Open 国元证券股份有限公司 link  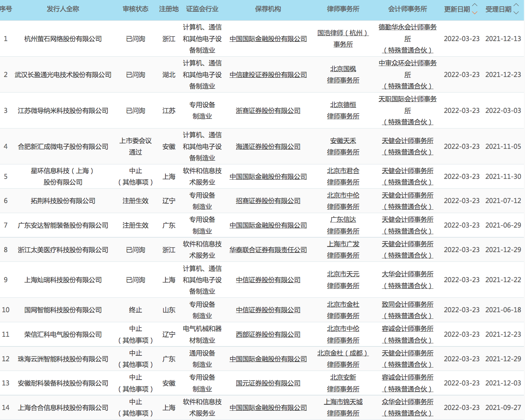268,383
